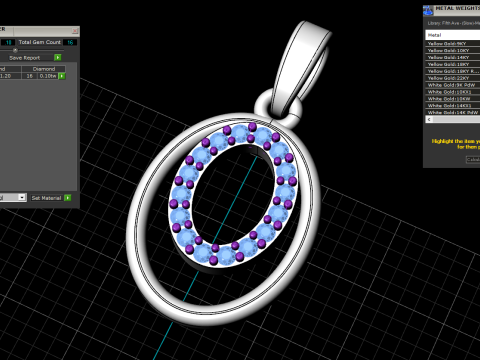Open the material dropdown beside Set Material
Viewport: 480px width, 360px height.
pos(22,197)
